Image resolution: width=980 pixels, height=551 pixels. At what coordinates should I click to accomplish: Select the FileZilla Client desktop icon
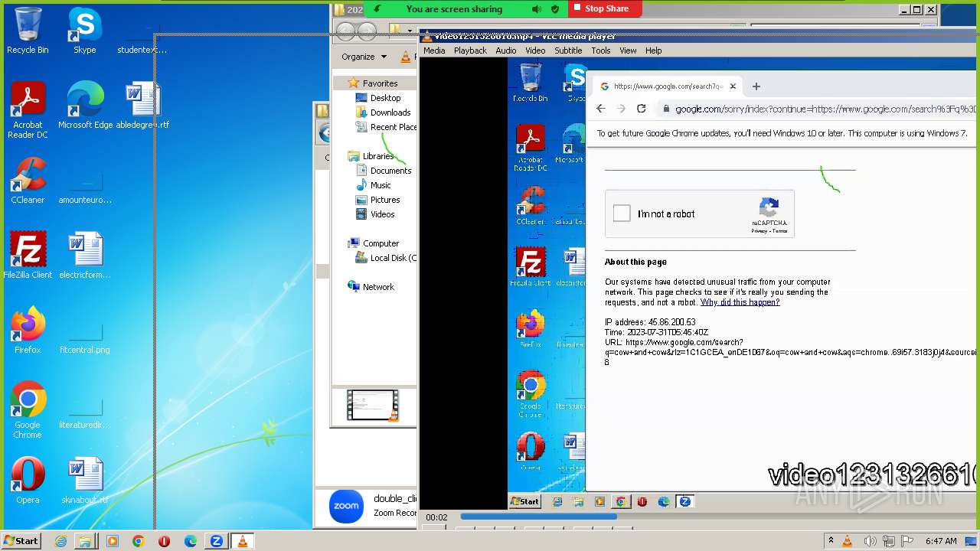point(28,256)
